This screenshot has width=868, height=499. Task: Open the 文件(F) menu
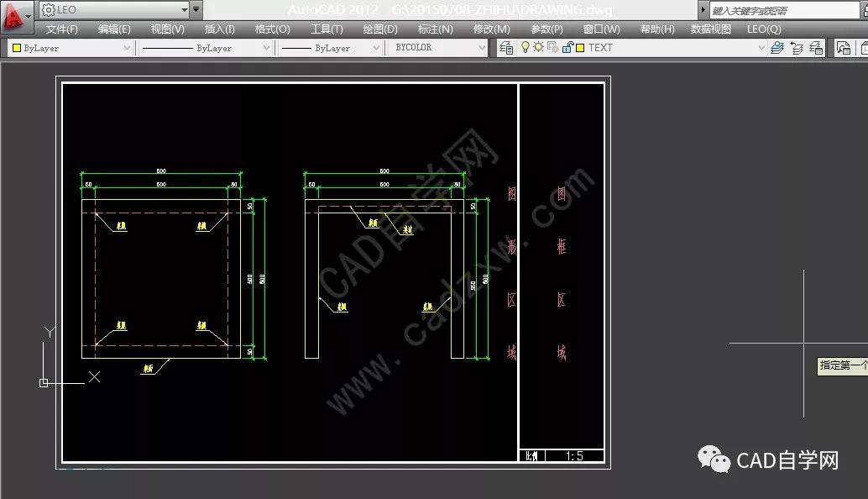61,29
